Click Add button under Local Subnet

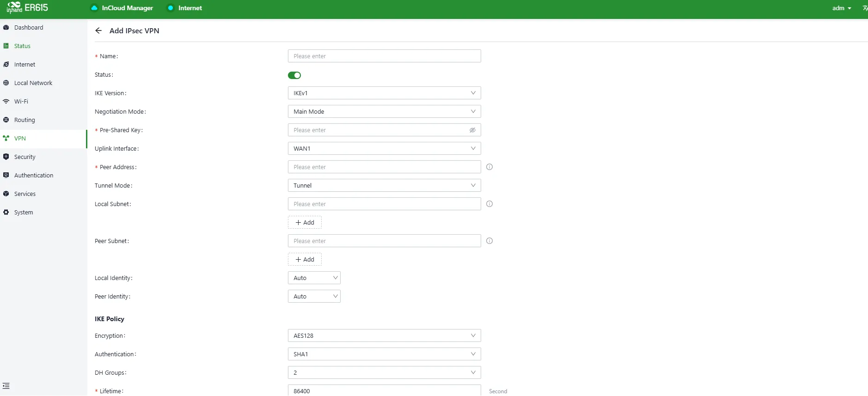[305, 222]
